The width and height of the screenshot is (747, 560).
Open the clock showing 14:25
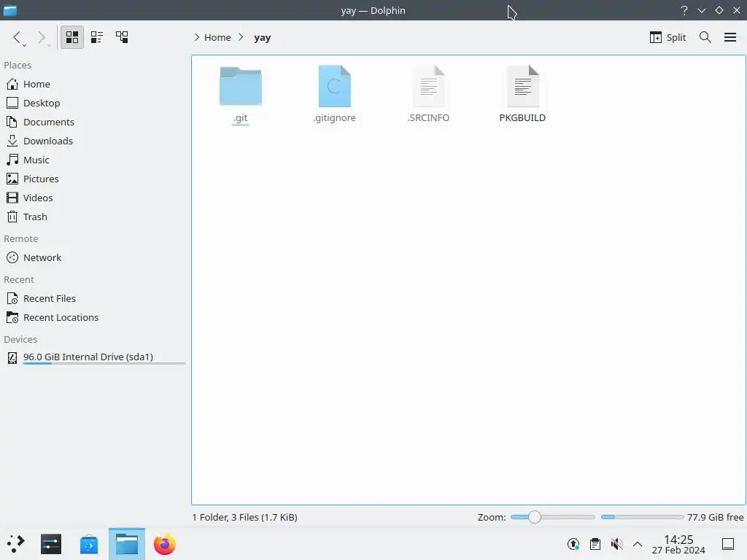coord(678,544)
